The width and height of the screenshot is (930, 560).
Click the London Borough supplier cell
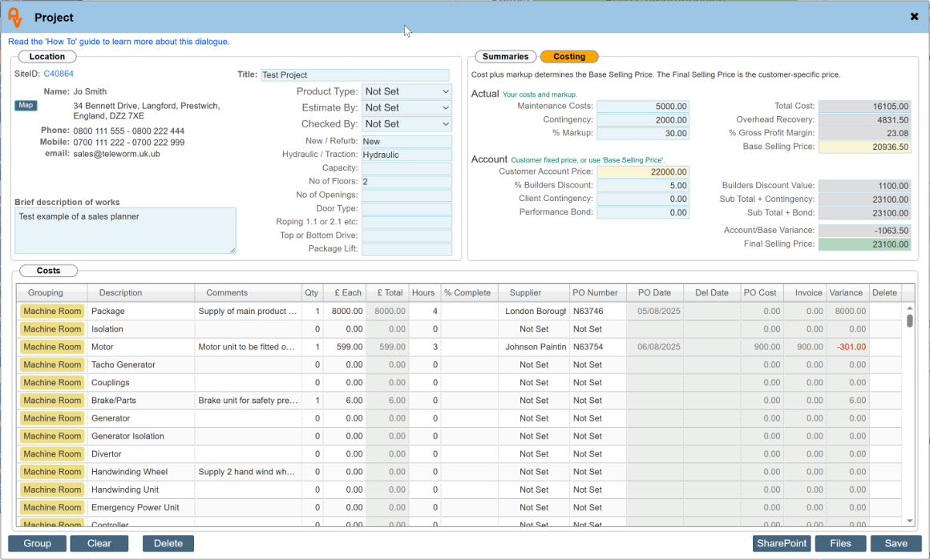coord(534,311)
